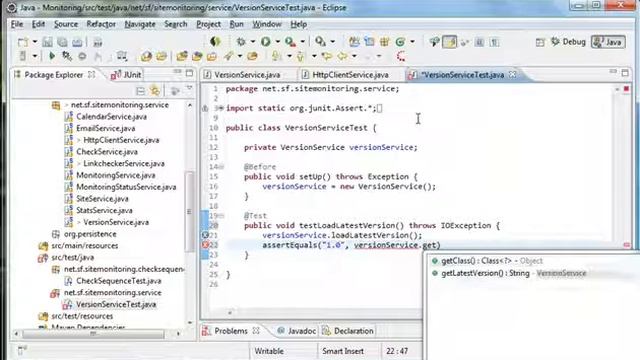Collapse the test method fold at line 19
The height and width of the screenshot is (360, 640).
click(x=221, y=216)
